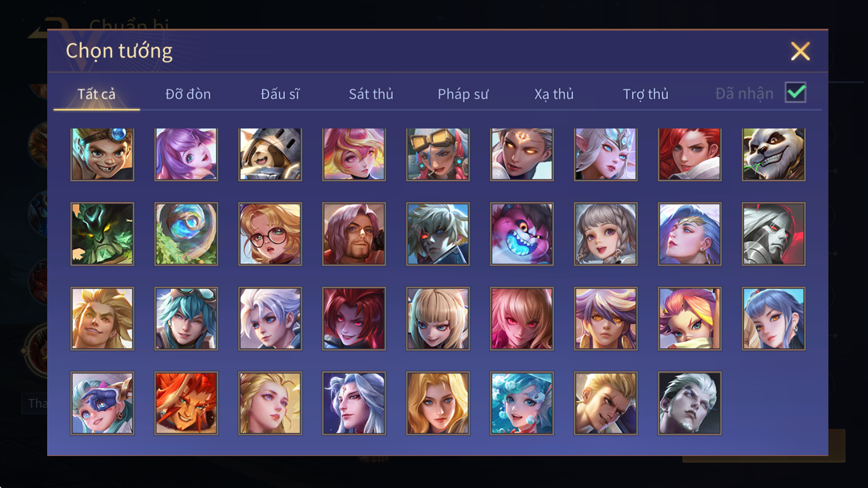This screenshot has height=488, width=868.
Task: Choose the boy with goggles hero
Action: (102, 154)
